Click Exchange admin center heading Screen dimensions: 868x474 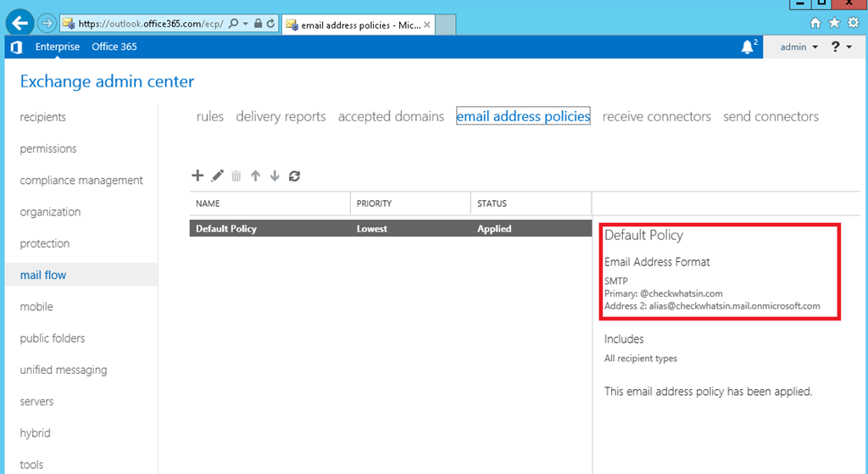tap(107, 81)
